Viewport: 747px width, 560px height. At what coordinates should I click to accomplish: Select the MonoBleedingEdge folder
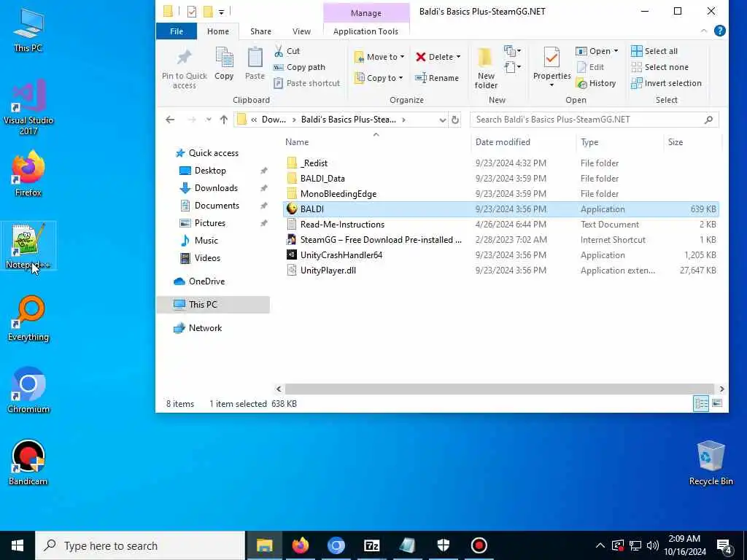point(500,194)
